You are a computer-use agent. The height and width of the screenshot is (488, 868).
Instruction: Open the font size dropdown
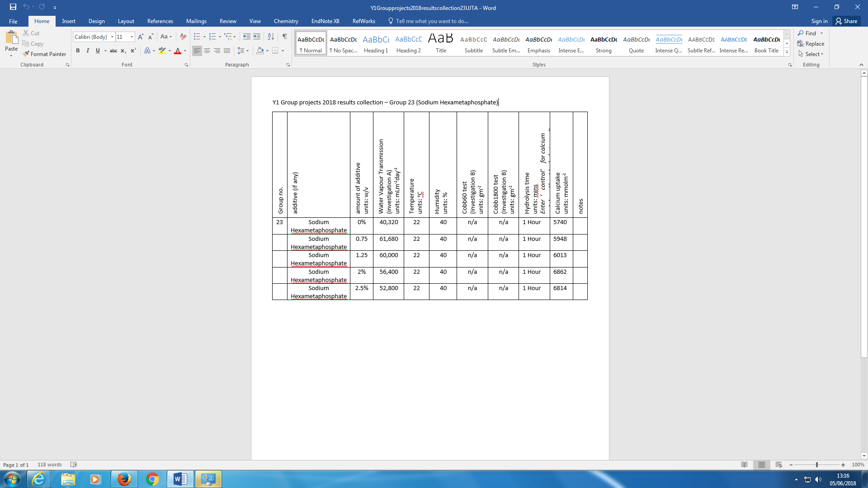(x=132, y=37)
